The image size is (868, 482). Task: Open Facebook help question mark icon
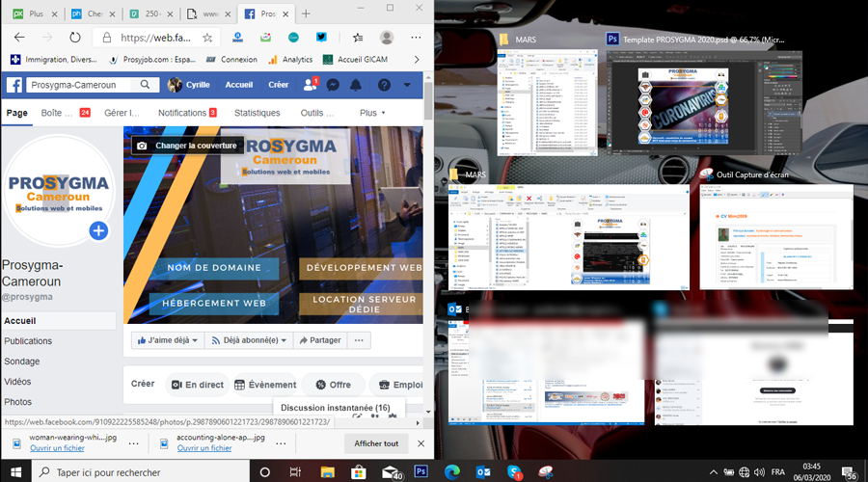coord(384,85)
